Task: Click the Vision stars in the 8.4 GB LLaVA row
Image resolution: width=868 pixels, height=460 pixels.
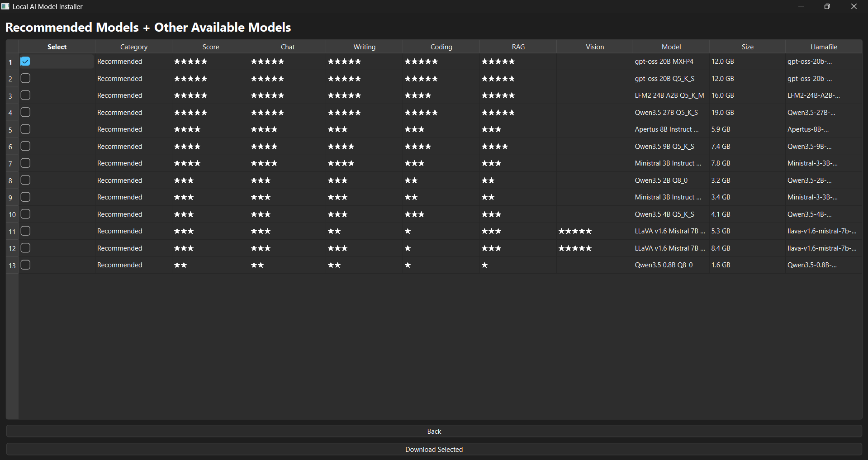Action: point(575,248)
